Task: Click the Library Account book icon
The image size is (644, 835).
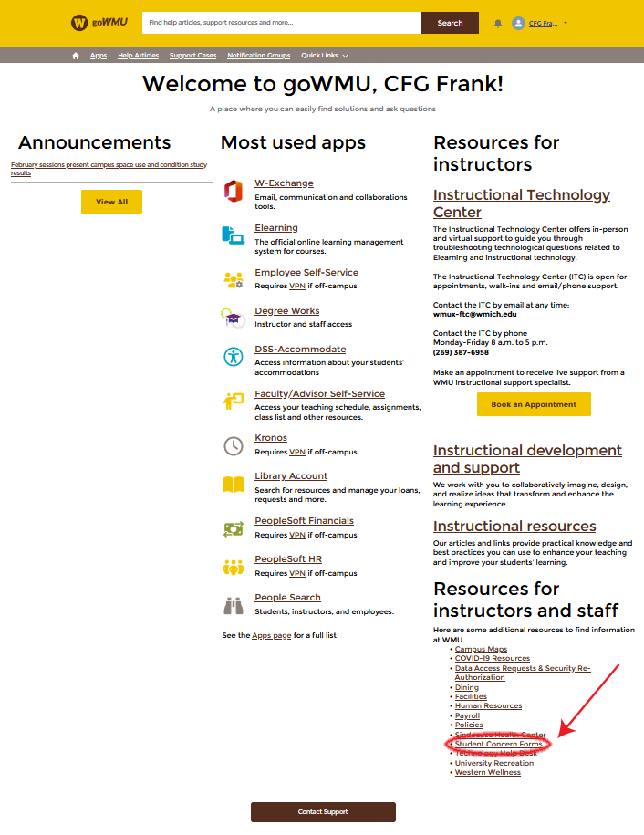Action: [233, 484]
